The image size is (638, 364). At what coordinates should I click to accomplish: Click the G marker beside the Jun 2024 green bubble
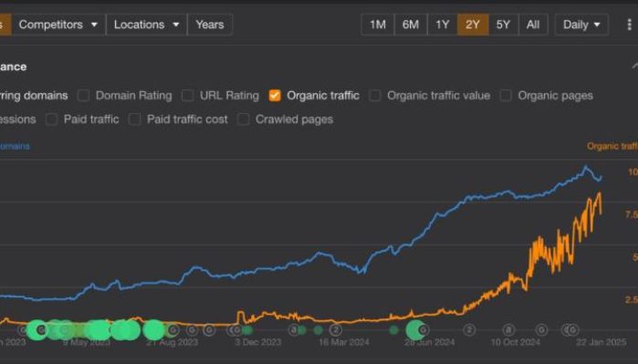424,330
